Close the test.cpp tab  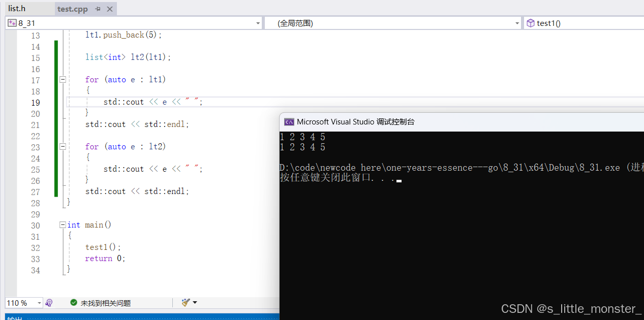pyautogui.click(x=110, y=9)
